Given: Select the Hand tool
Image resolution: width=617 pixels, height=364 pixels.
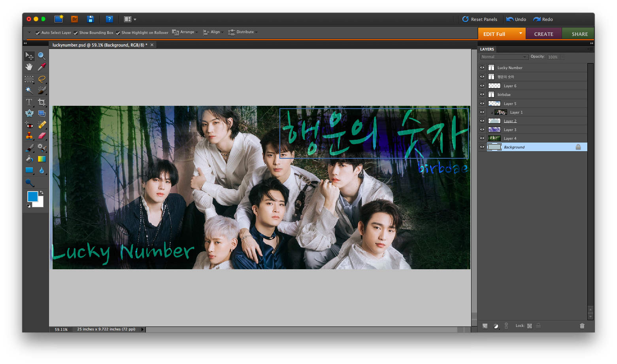Looking at the screenshot, I should click(29, 67).
